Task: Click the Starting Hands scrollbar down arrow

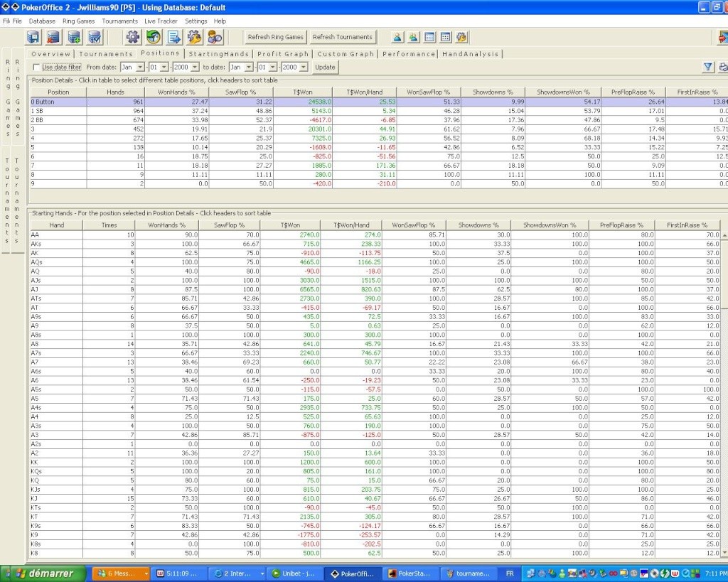Action: click(x=724, y=553)
